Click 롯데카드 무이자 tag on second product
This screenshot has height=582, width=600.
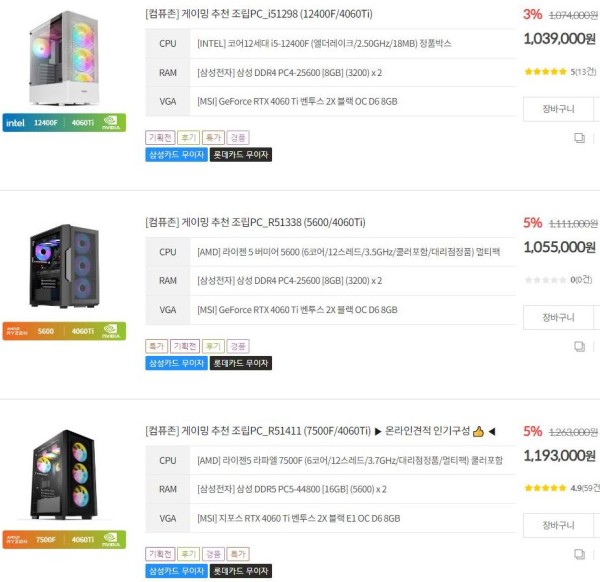(241, 363)
